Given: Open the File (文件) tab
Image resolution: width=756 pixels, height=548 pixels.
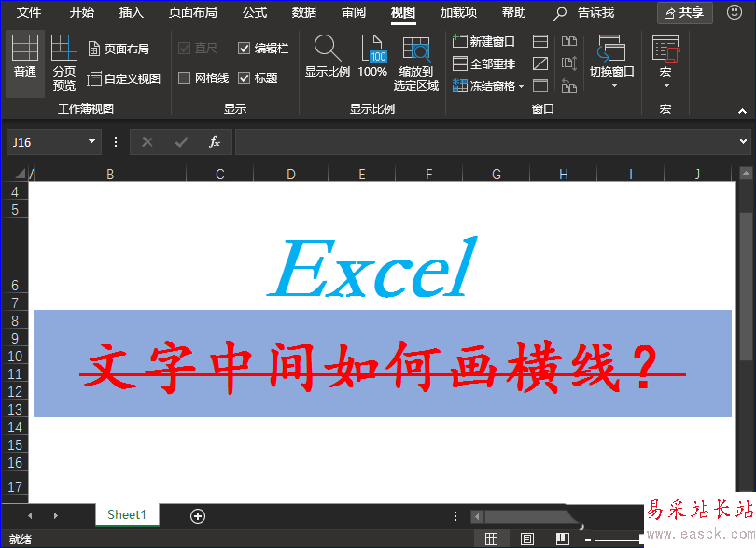Looking at the screenshot, I should tap(28, 12).
